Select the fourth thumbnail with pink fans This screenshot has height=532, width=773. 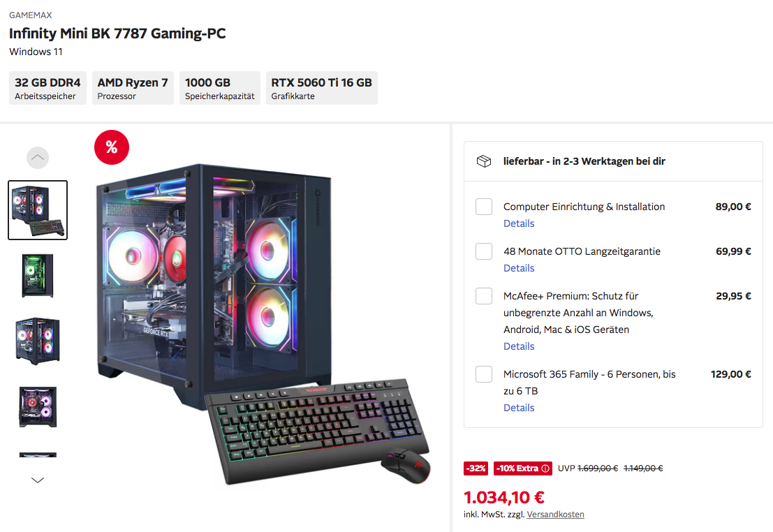(38, 407)
